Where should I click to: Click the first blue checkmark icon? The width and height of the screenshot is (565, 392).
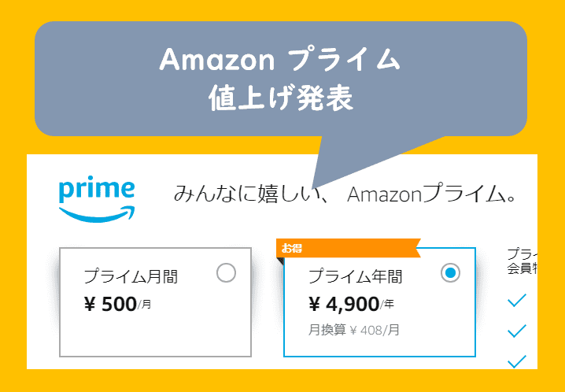click(517, 300)
